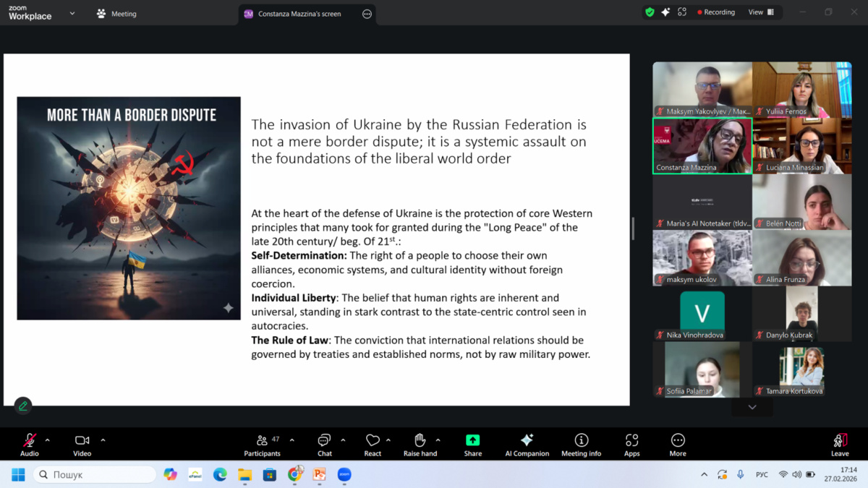Open Meeting info details

[x=581, y=444]
